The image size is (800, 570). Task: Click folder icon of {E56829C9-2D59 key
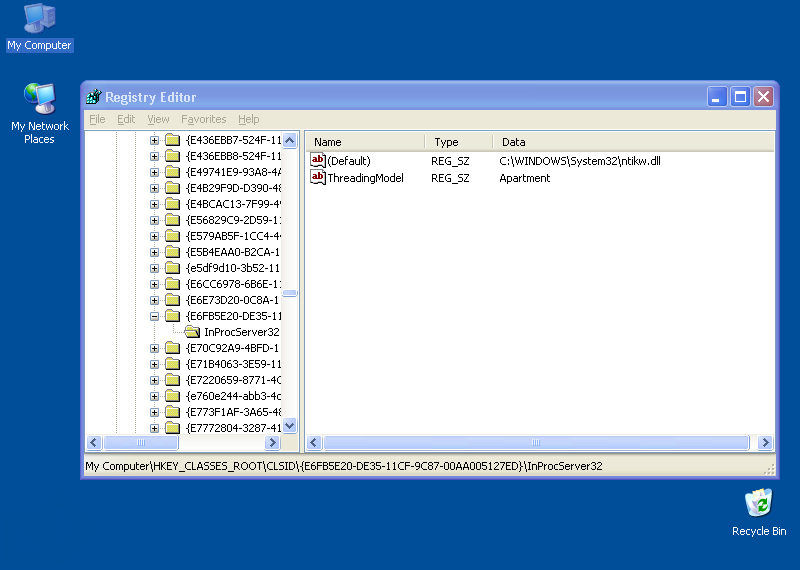coord(172,220)
